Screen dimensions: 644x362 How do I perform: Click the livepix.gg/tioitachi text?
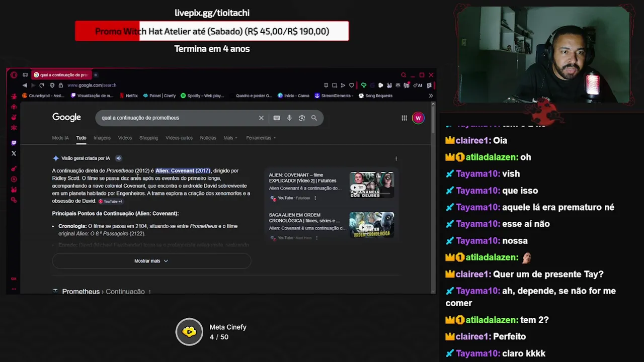coord(212,13)
